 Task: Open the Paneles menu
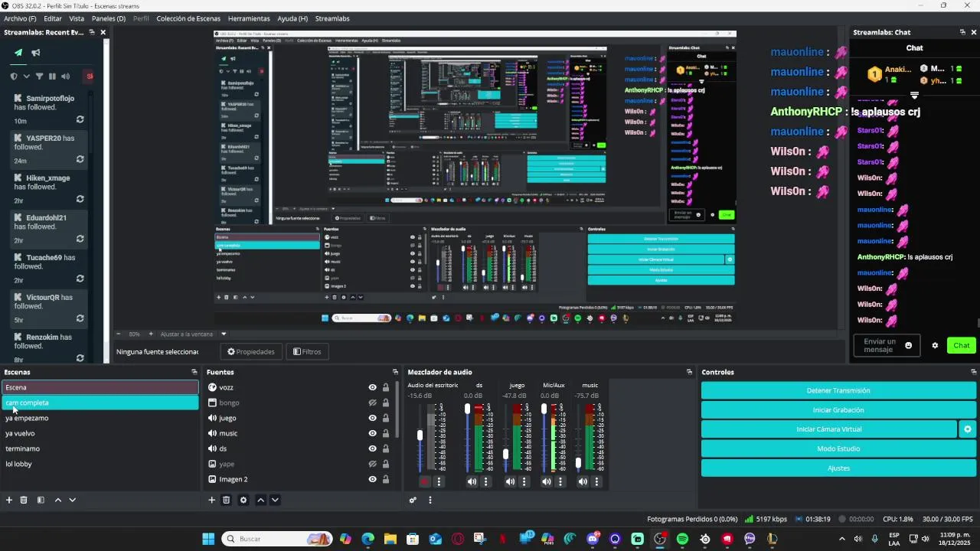pyautogui.click(x=109, y=18)
